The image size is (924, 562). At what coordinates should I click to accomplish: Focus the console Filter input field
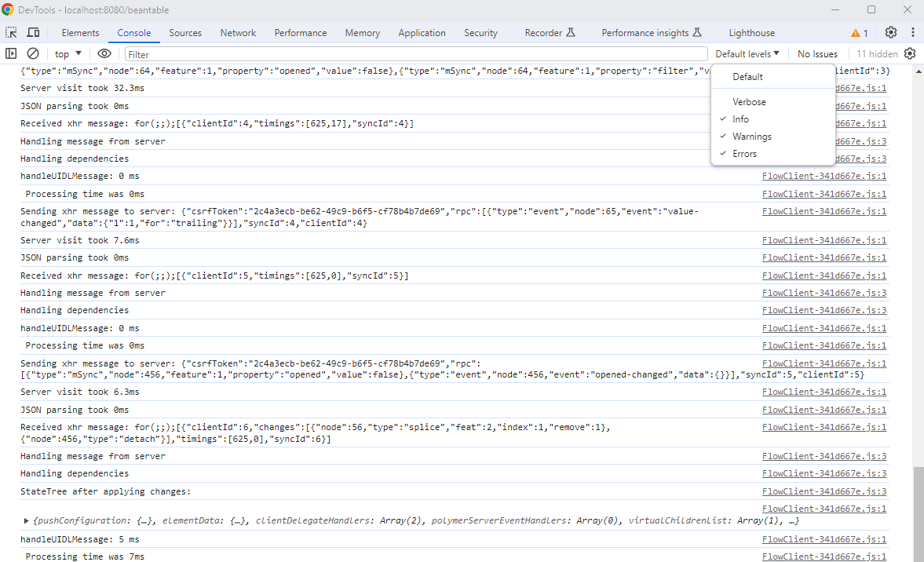416,54
